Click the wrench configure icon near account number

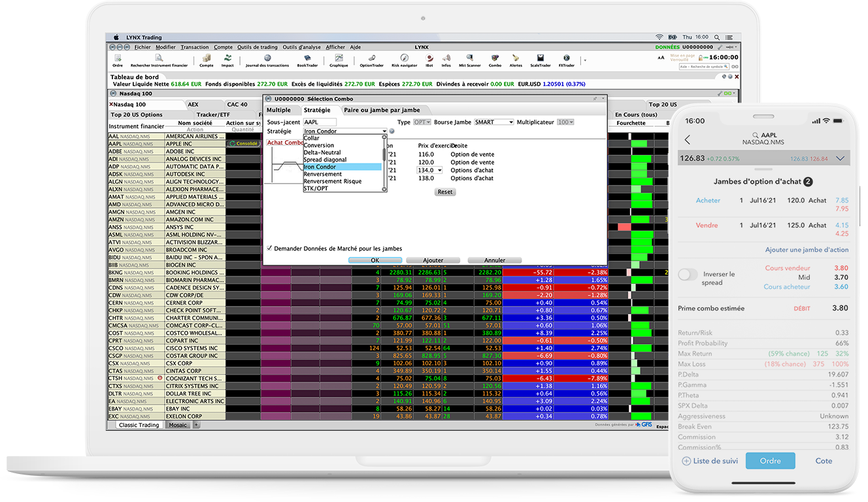[x=720, y=47]
